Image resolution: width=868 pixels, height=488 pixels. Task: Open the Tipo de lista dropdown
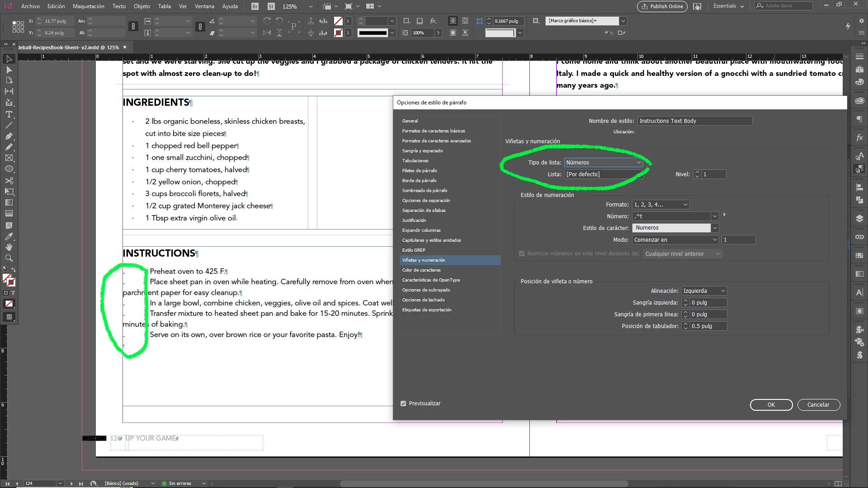pyautogui.click(x=604, y=163)
